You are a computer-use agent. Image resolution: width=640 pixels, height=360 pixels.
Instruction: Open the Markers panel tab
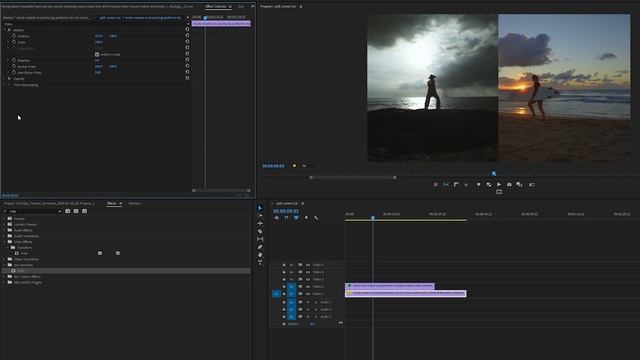134,203
